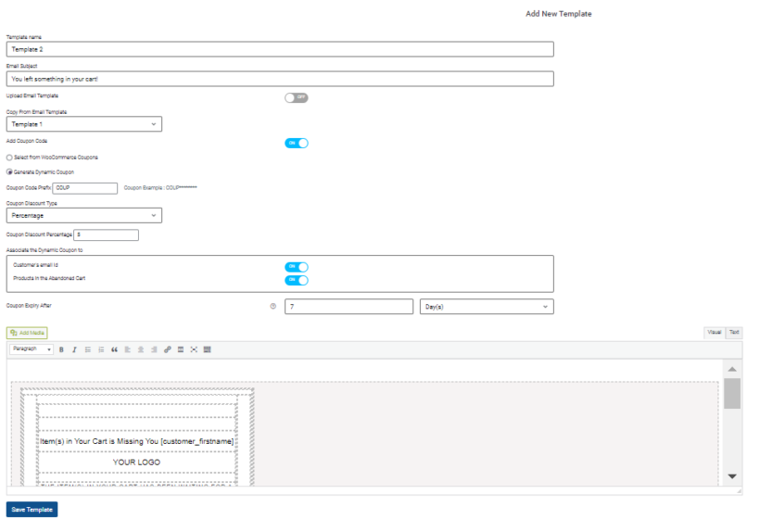Click the Coupon Code Prefix field
Image resolution: width=760 pixels, height=532 pixels.
coord(85,188)
